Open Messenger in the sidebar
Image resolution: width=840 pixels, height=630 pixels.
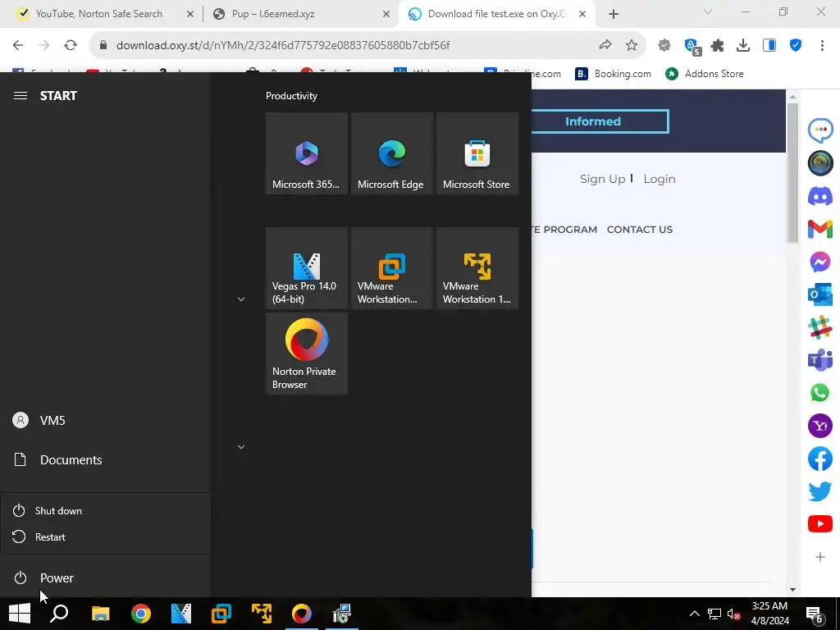pyautogui.click(x=820, y=262)
